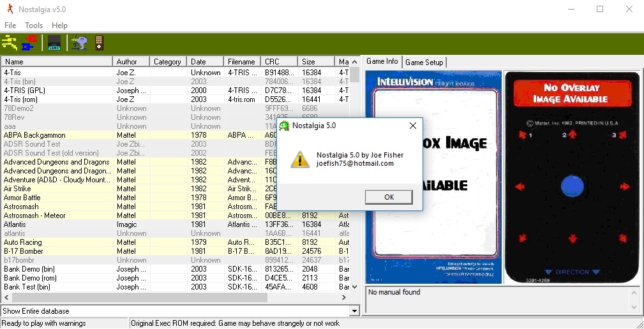
Task: Select the 4-TRIS (GPL) row
Action: [176, 91]
